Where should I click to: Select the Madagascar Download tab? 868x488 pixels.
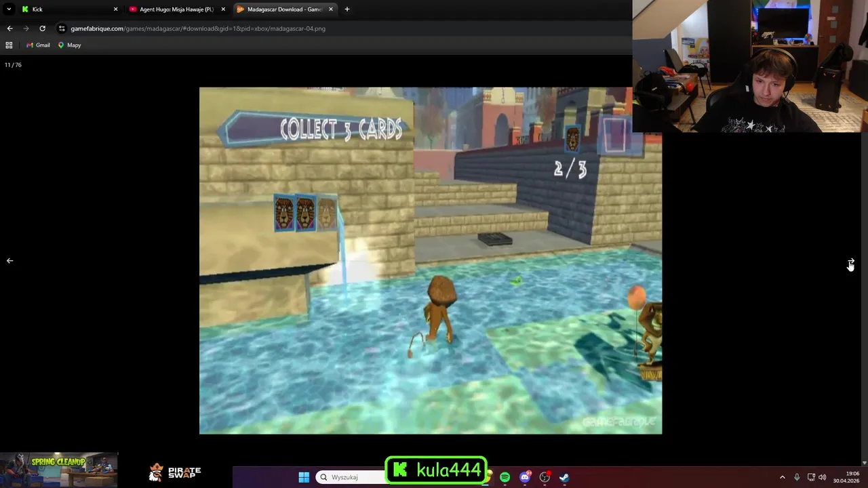point(284,9)
